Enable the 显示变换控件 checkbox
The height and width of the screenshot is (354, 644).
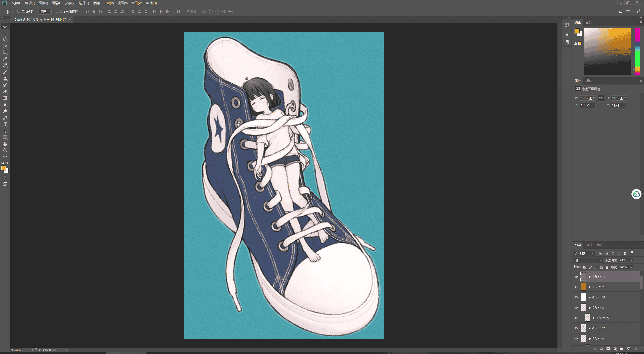57,11
